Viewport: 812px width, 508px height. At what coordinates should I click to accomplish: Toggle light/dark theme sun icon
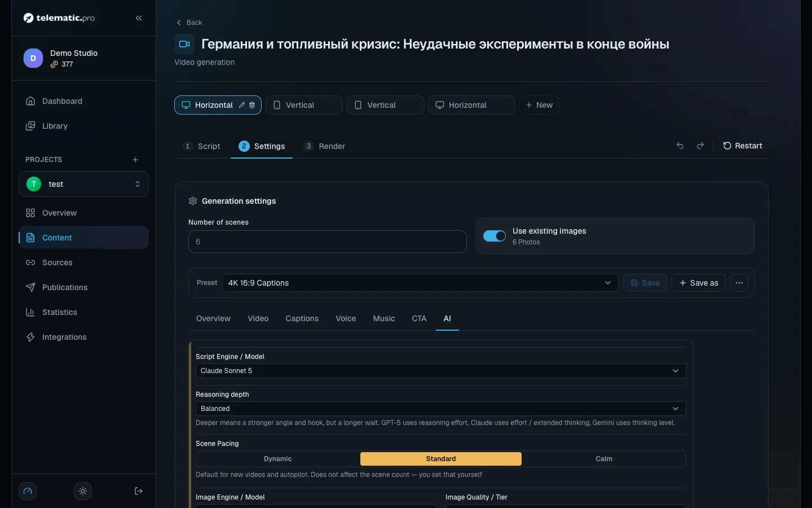[83, 491]
